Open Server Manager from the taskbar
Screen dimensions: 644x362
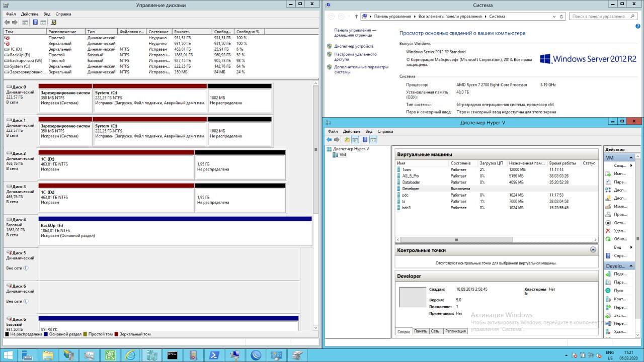26,355
